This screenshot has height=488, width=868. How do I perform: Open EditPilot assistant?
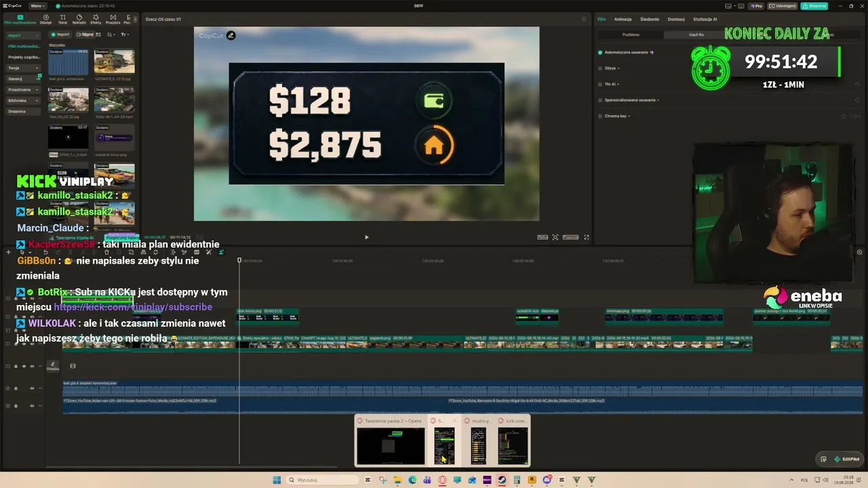[847, 459]
